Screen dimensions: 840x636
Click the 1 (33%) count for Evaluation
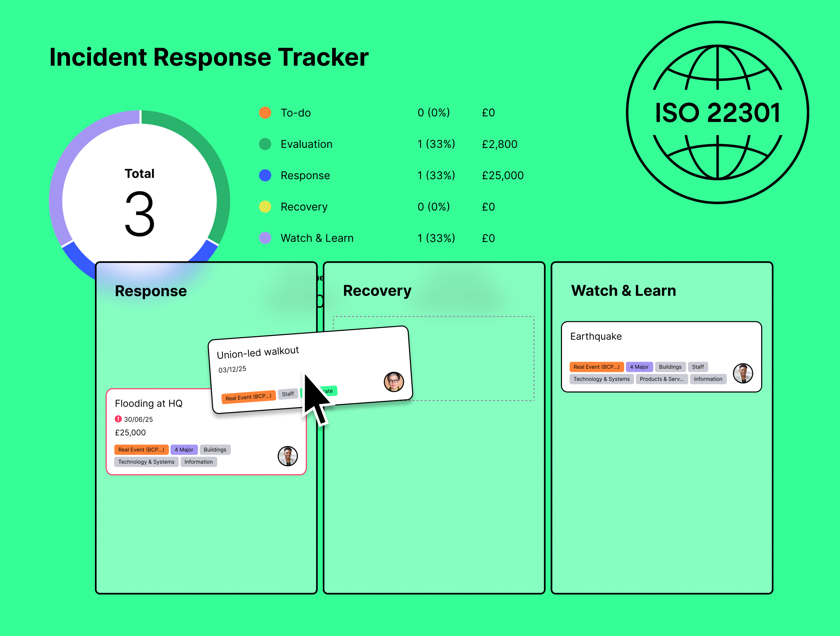pyautogui.click(x=436, y=144)
